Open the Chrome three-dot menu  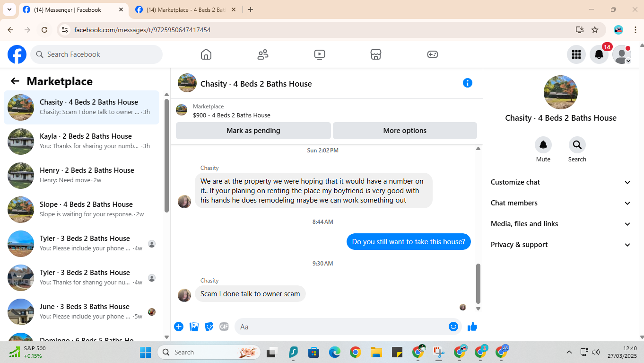635,30
